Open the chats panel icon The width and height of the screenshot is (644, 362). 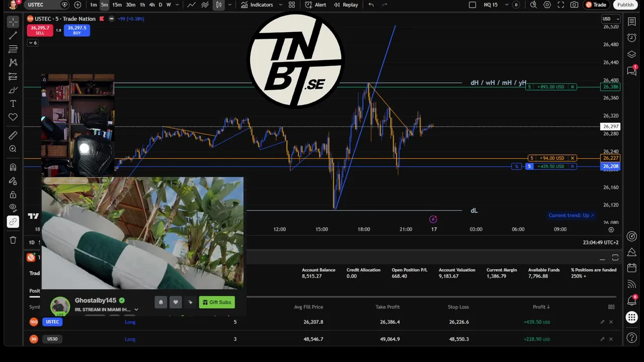[632, 71]
